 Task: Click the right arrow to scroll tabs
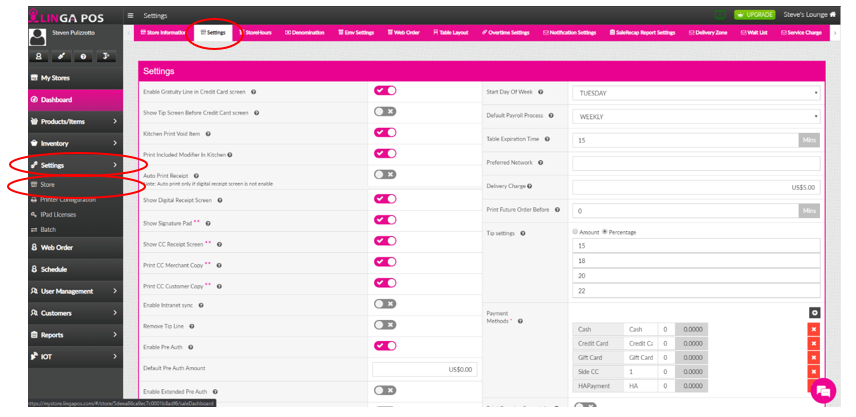[x=835, y=33]
